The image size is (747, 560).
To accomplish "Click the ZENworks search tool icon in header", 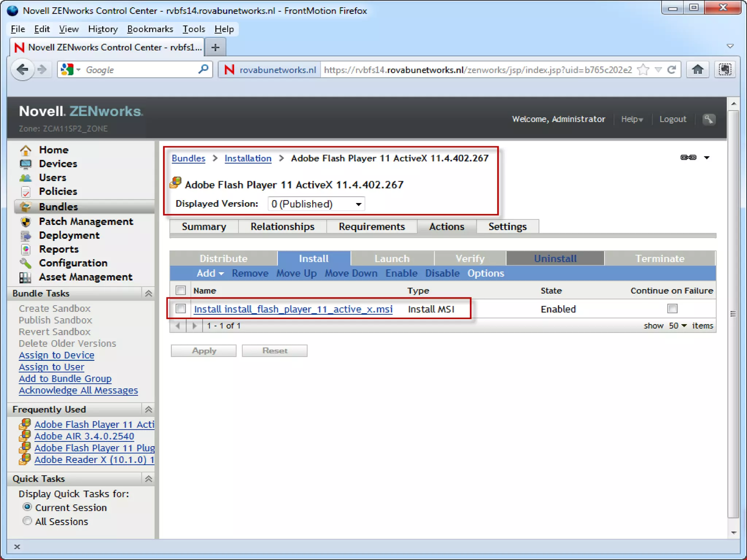I will 708,119.
